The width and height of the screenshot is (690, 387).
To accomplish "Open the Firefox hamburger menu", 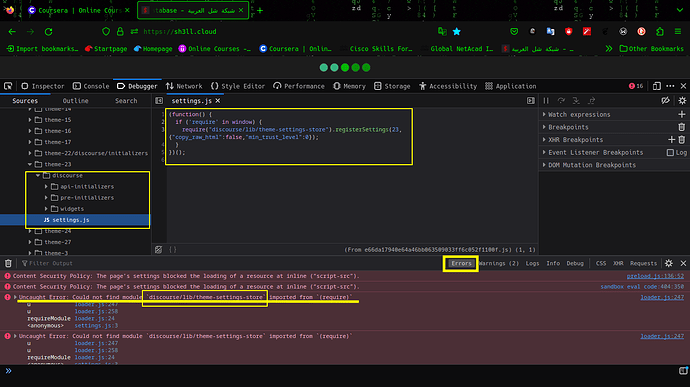I will pos(678,32).
